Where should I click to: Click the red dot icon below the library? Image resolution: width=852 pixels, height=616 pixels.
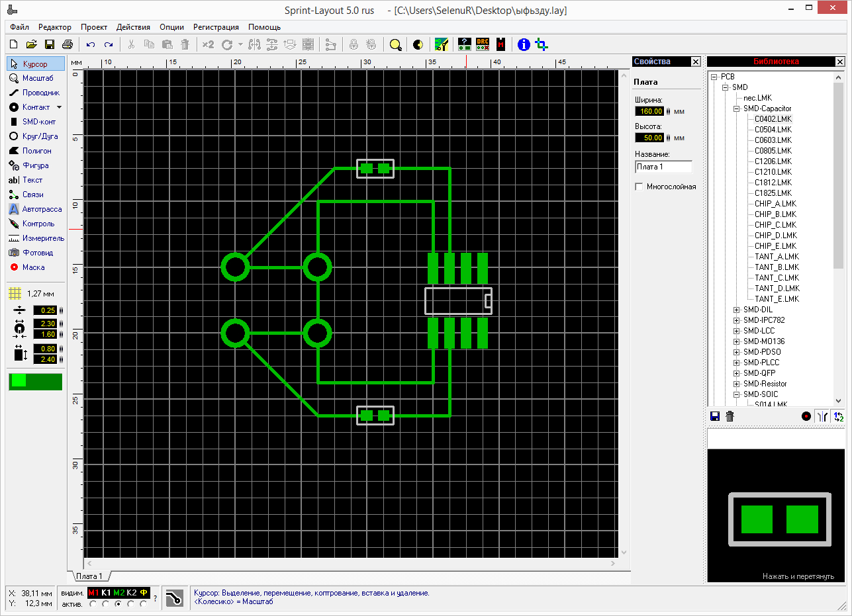click(x=806, y=416)
